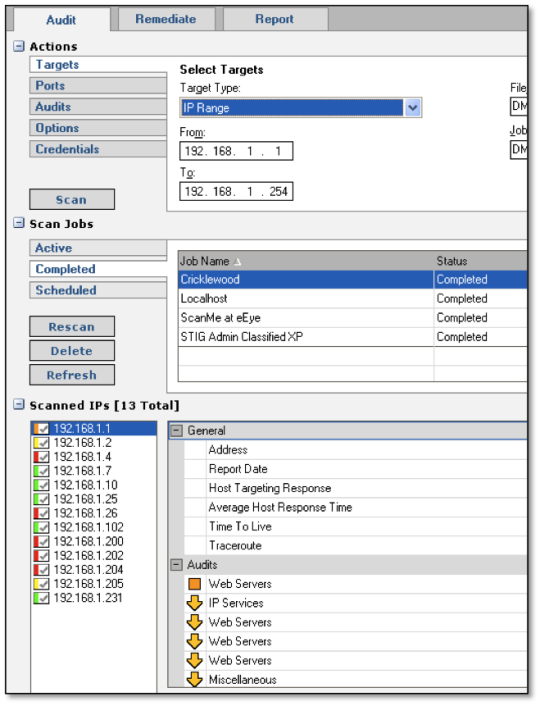Click the From IP address field
The width and height of the screenshot is (540, 706).
coord(236,151)
